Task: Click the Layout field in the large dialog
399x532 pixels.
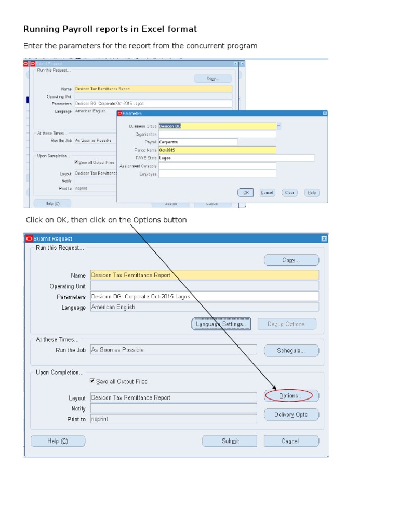Action: 174,397
